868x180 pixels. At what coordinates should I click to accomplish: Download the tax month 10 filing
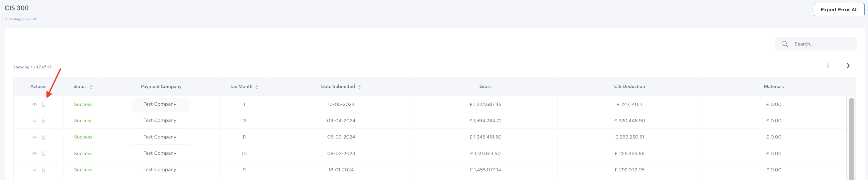click(43, 153)
